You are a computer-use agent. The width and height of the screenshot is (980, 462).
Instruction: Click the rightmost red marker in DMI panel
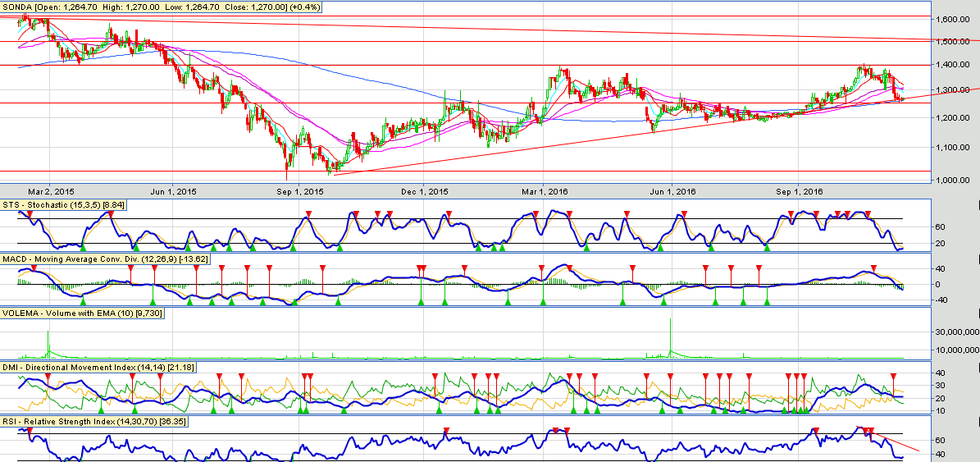point(893,376)
